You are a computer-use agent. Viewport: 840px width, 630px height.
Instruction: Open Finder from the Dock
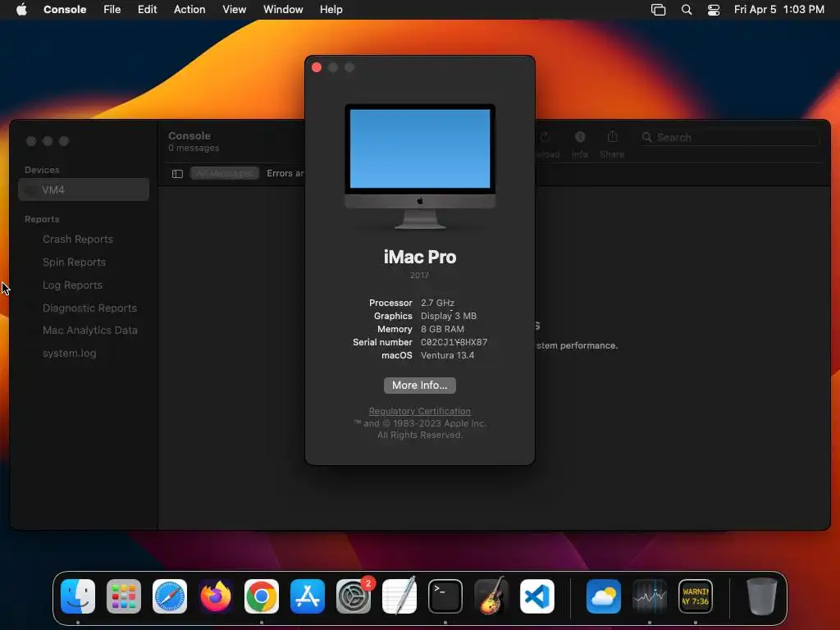78,596
